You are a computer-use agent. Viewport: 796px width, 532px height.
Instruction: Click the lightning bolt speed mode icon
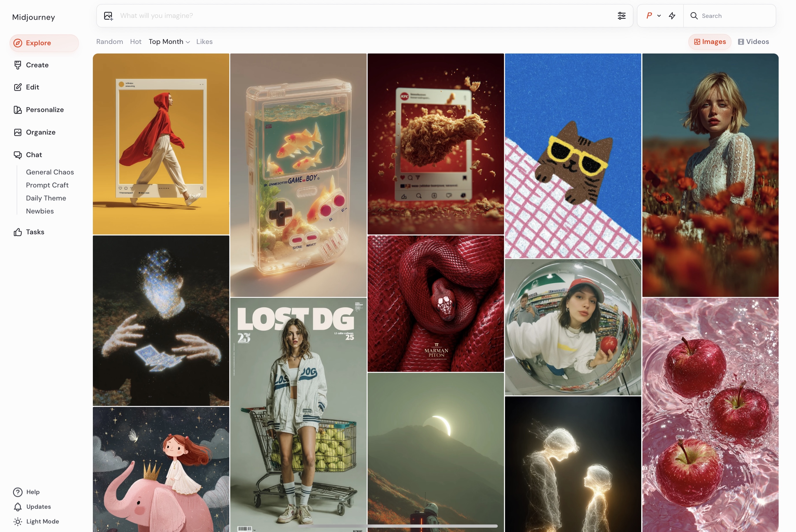click(672, 16)
